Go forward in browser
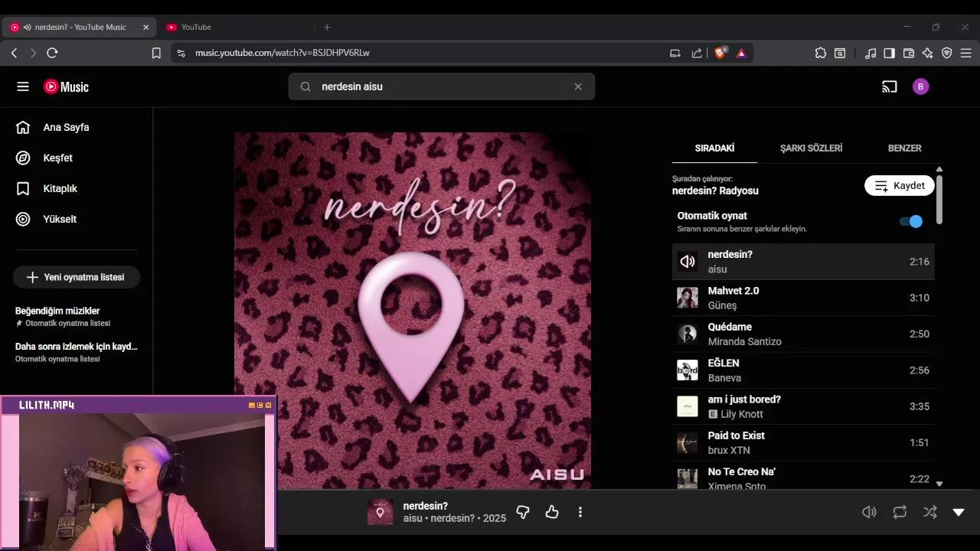980x551 pixels. pos(33,53)
